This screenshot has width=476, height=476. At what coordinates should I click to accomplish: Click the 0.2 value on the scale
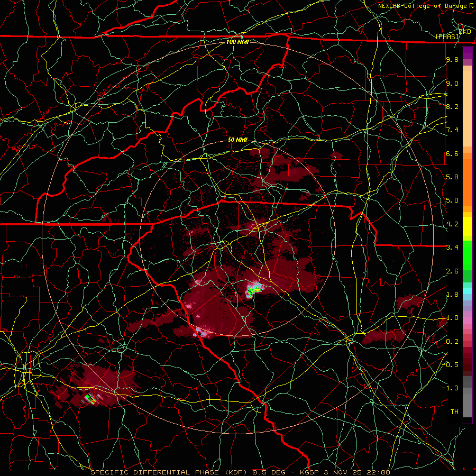click(452, 342)
